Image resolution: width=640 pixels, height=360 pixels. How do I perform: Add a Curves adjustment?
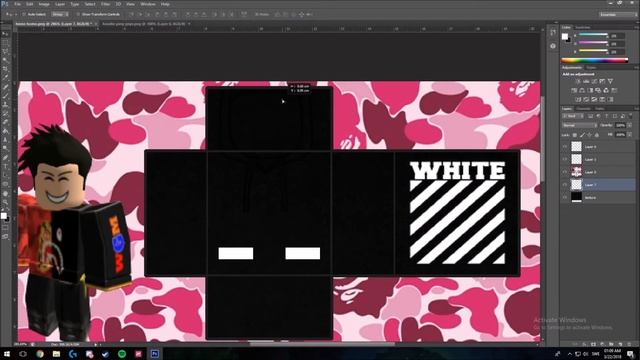coord(594,82)
